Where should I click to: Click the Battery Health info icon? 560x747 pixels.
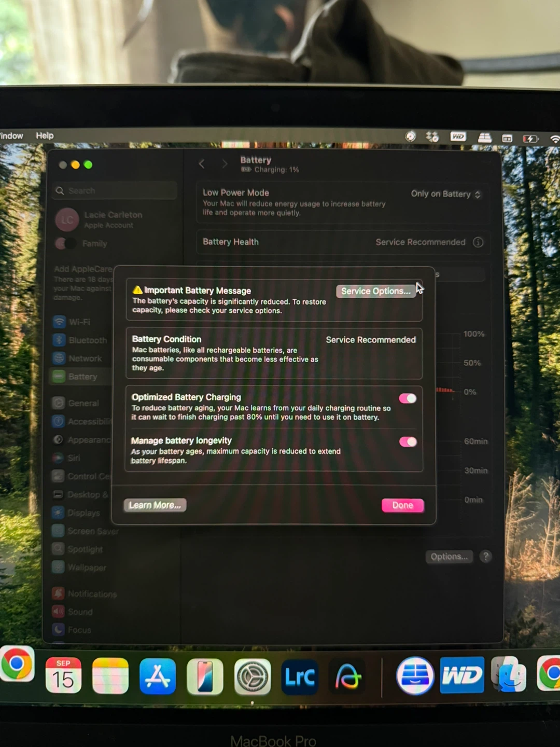[x=478, y=242]
